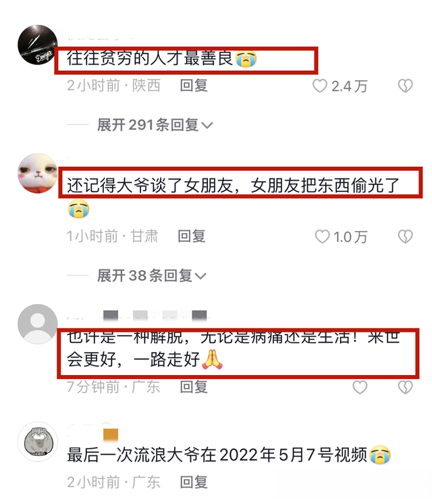Click chevron next to 291条回复
Viewport: 432px width, 504px height.
(x=207, y=126)
